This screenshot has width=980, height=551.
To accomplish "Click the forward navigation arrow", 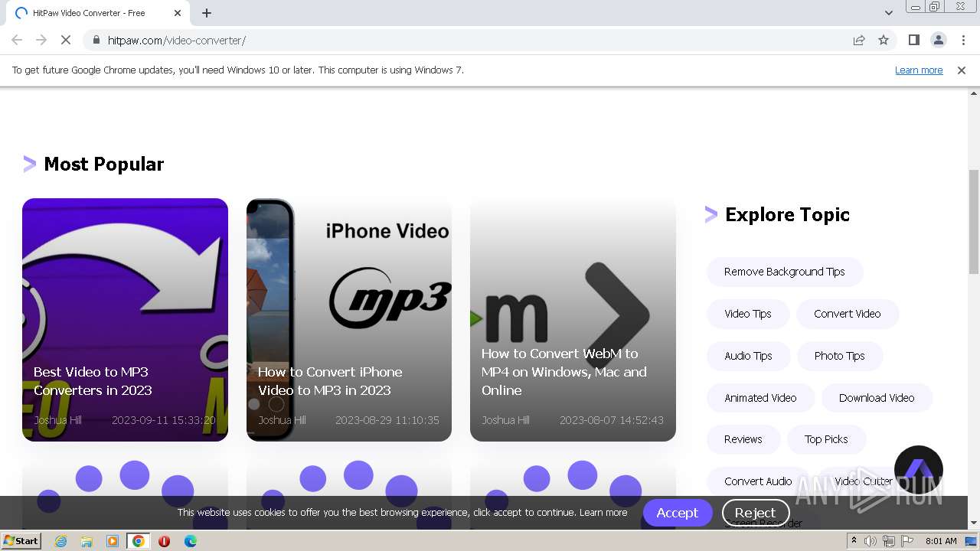I will click(x=41, y=41).
